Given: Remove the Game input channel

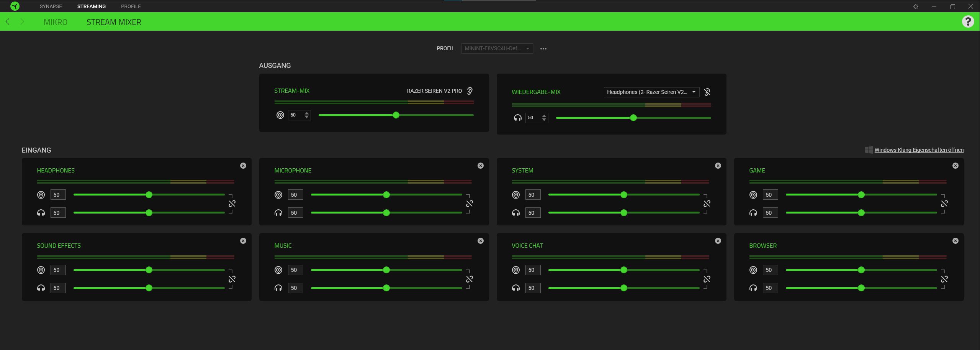Looking at the screenshot, I should [x=955, y=166].
